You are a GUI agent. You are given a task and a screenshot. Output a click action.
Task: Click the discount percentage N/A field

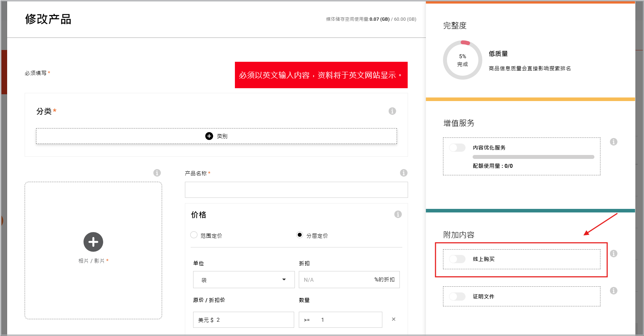[349, 280]
